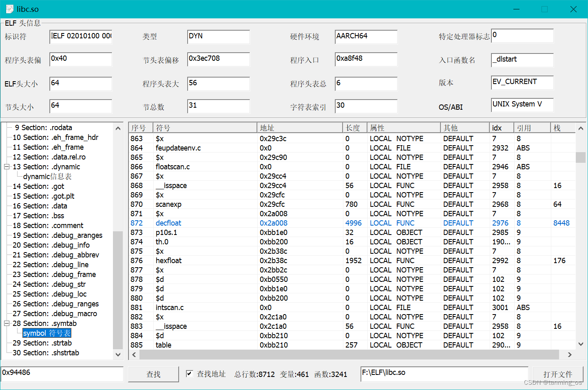The height and width of the screenshot is (390, 588).
Task: Select the dynamic信息表 tree item
Action: [46, 176]
